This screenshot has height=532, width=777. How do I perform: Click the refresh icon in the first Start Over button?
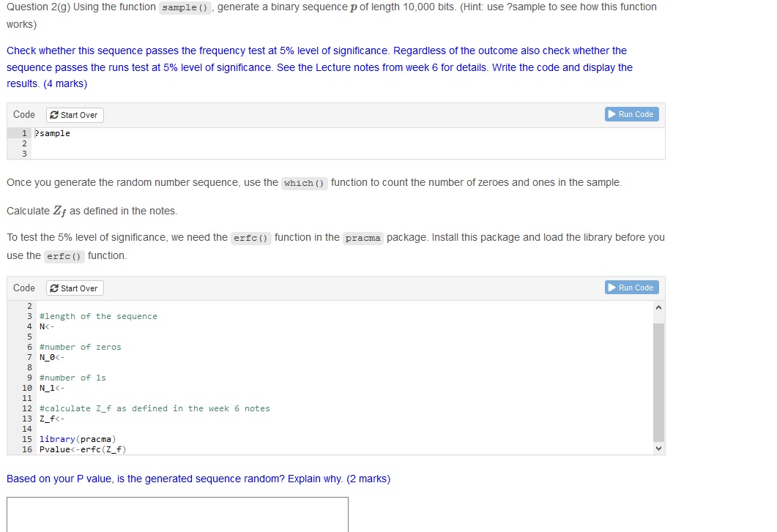pyautogui.click(x=53, y=114)
